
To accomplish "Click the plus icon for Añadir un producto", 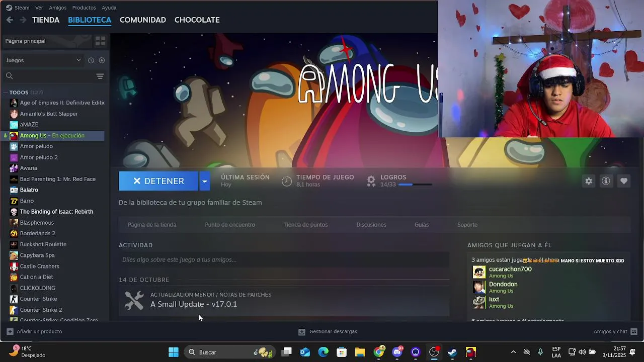I will click(10, 331).
